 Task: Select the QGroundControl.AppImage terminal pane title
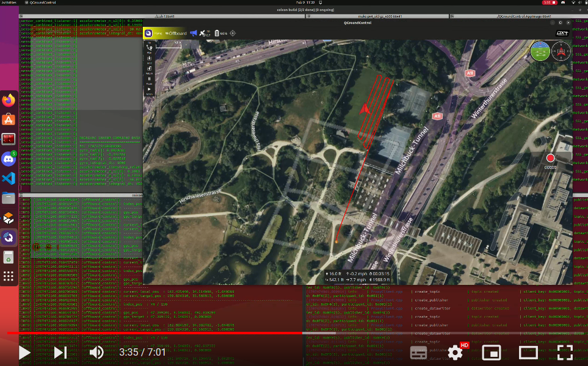(523, 16)
